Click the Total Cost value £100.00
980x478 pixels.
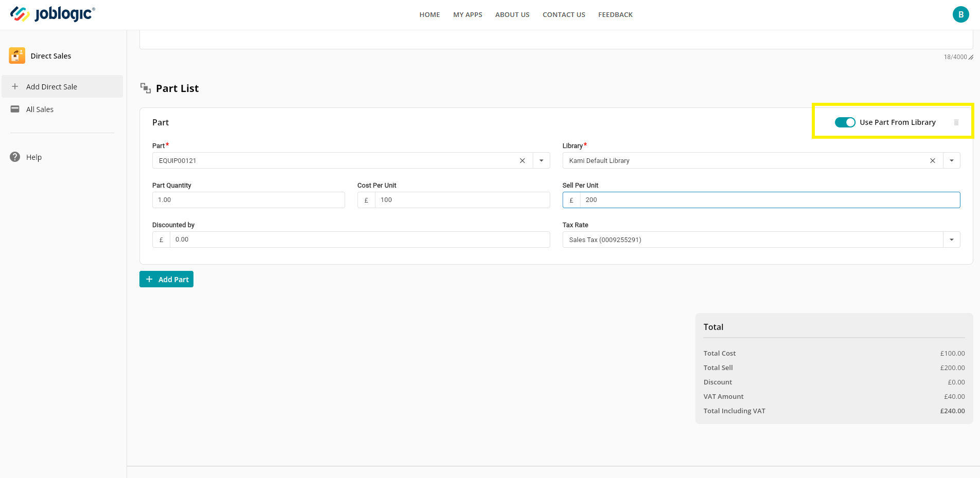tap(952, 353)
